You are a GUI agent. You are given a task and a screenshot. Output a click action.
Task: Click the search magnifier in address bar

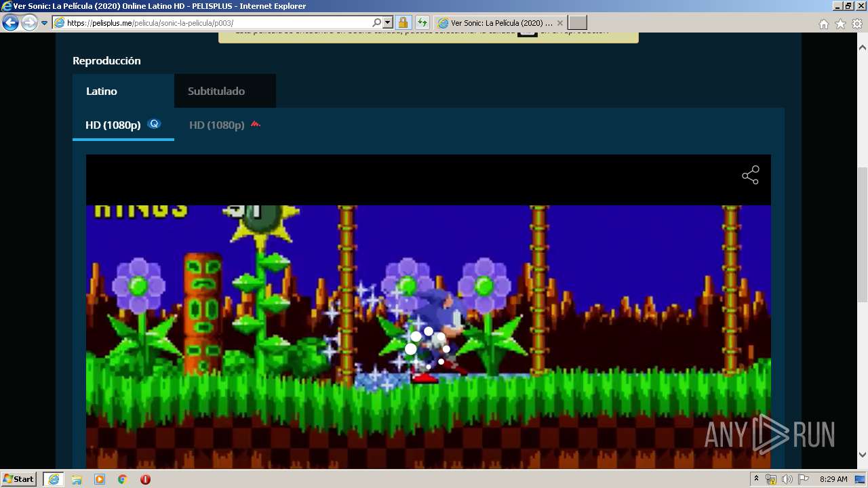coord(377,23)
